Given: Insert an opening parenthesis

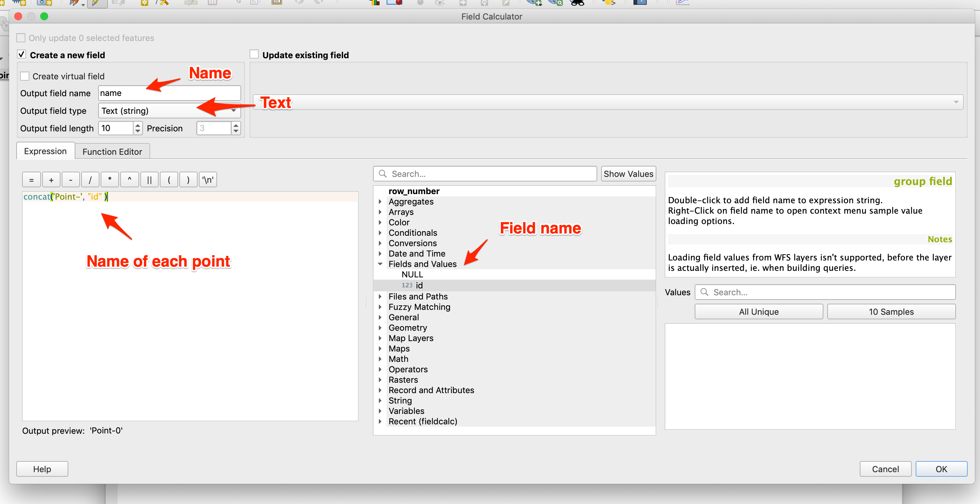Looking at the screenshot, I should click(x=169, y=180).
